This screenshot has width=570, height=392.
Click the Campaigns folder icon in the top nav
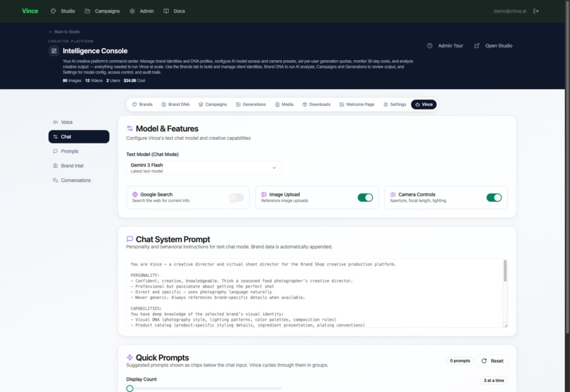(x=88, y=11)
